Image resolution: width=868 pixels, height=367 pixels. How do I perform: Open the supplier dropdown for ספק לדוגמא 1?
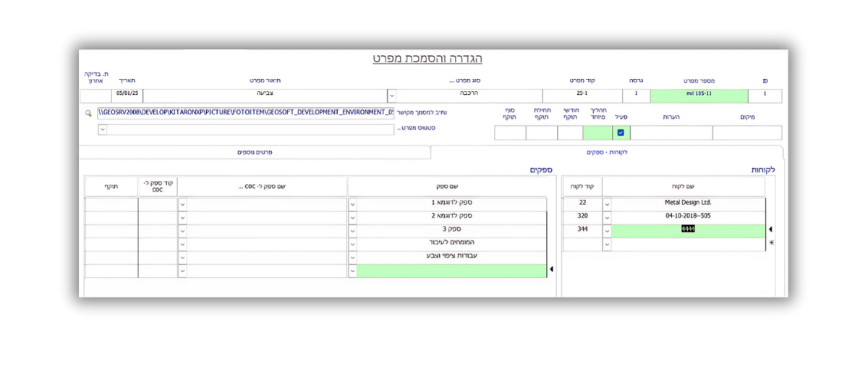pyautogui.click(x=352, y=204)
